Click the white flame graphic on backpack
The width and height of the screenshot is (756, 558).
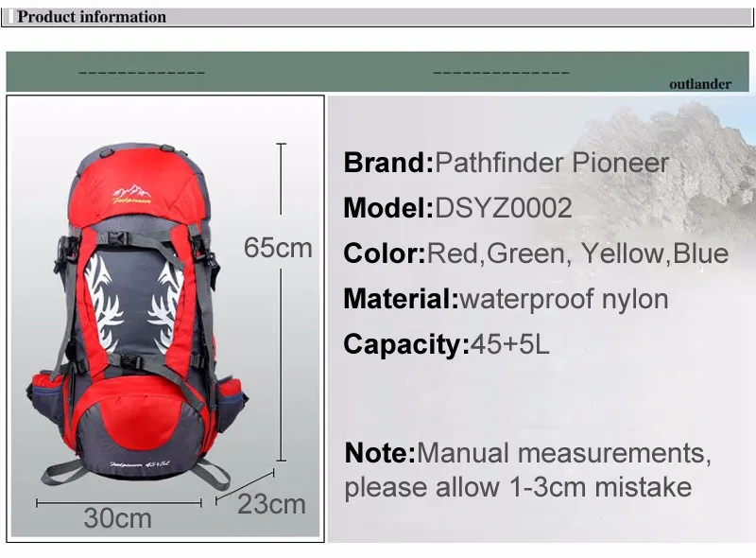133,304
